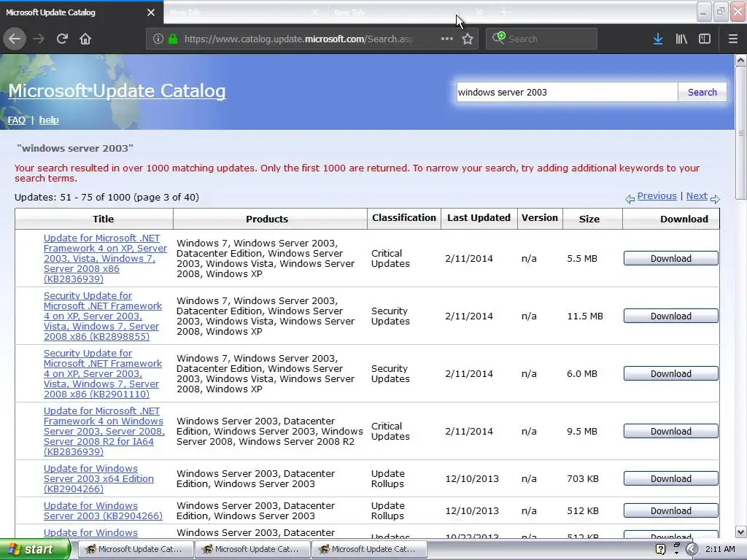747x560 pixels.
Task: Click the page scrollbar up arrow
Action: pyautogui.click(x=741, y=61)
